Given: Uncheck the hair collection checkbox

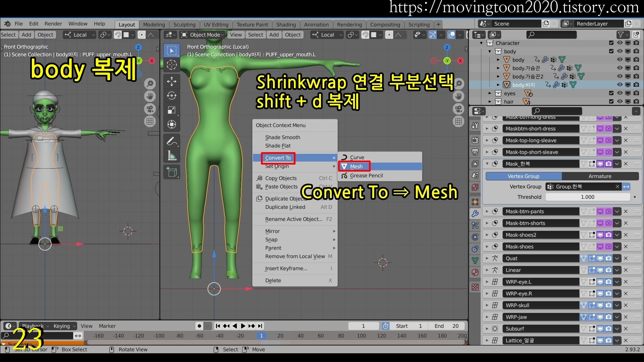Looking at the screenshot, I should [611, 102].
